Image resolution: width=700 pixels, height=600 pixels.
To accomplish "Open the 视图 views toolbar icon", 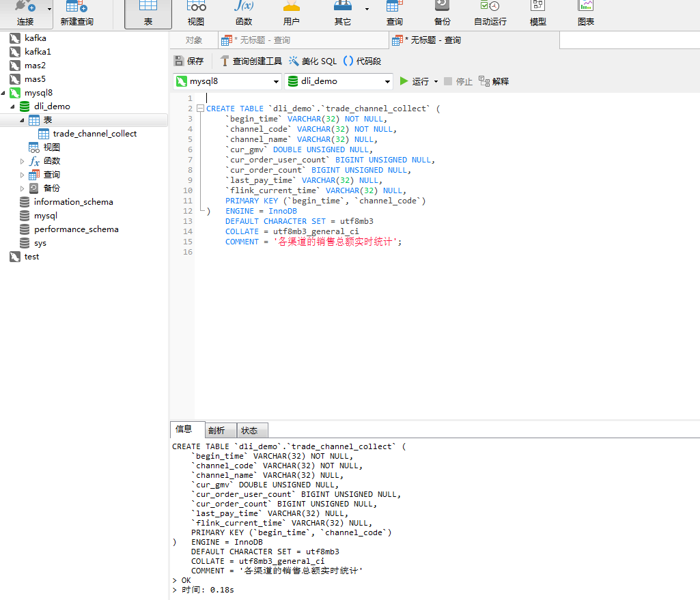I will pyautogui.click(x=195, y=14).
